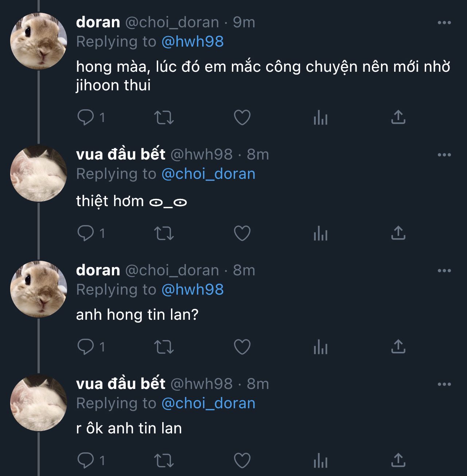Like the 'thiệt hơm' tweet
467x476 pixels.
242,233
